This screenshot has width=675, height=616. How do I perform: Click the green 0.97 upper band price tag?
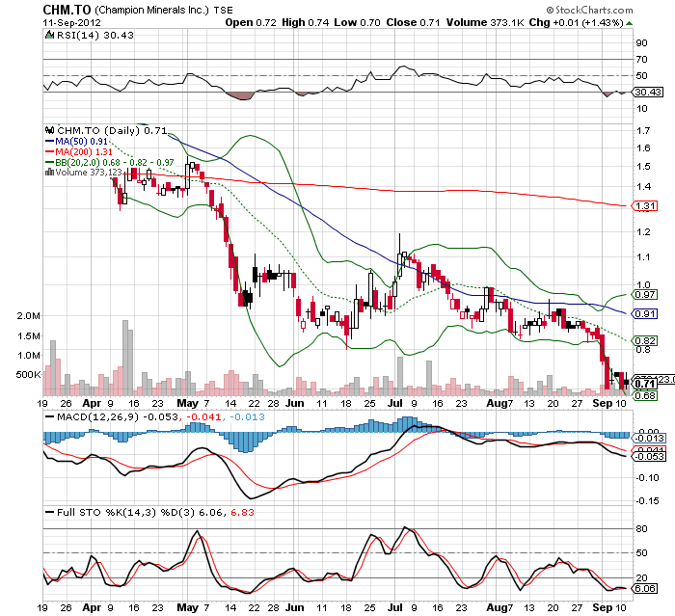pos(645,295)
